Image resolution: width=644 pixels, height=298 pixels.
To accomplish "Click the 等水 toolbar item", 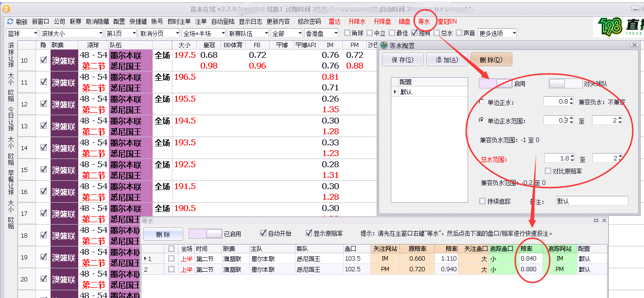I will coord(424,21).
